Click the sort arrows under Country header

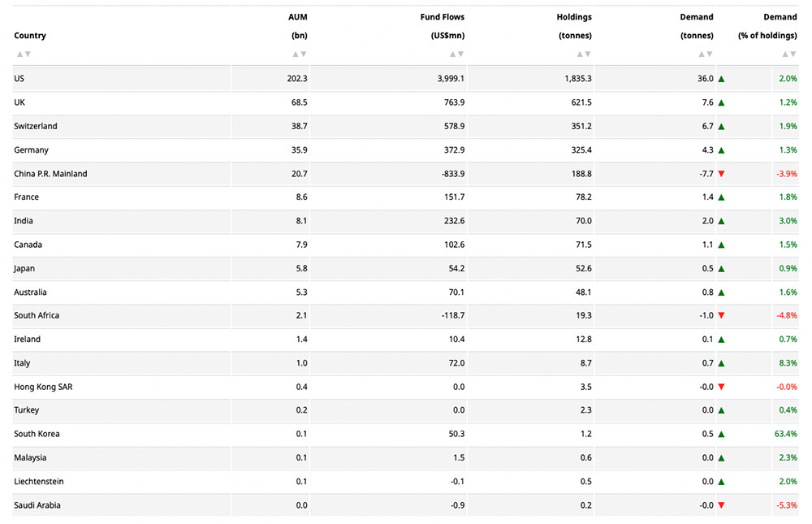pos(24,54)
